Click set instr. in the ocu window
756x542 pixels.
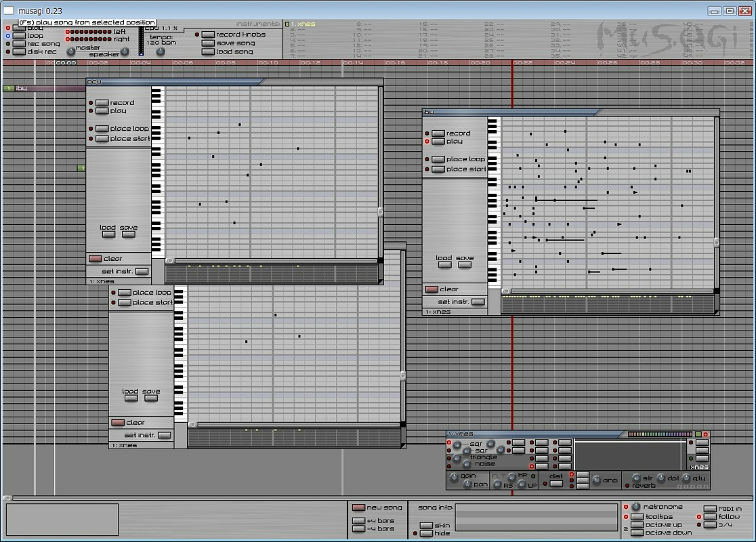click(142, 272)
